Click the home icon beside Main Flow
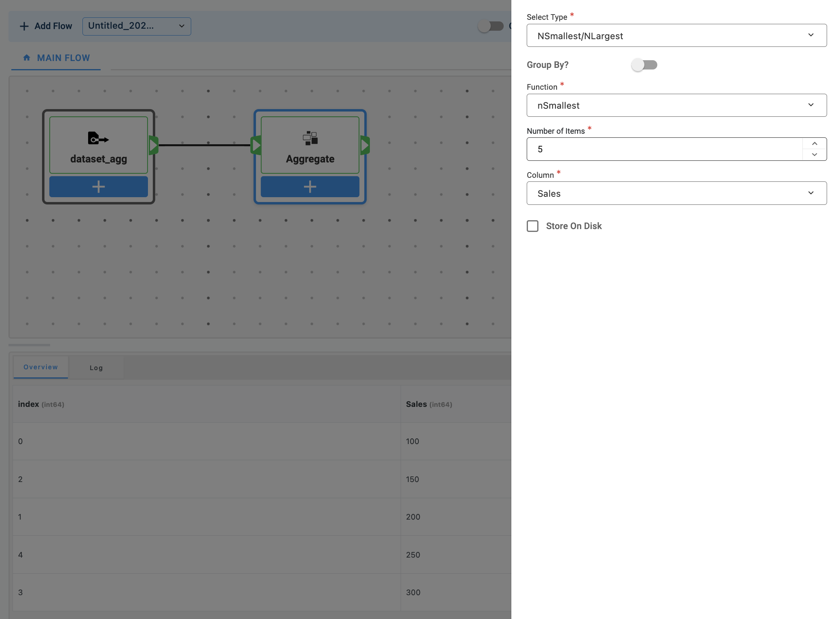Viewport: 840px width, 619px height. point(27,58)
